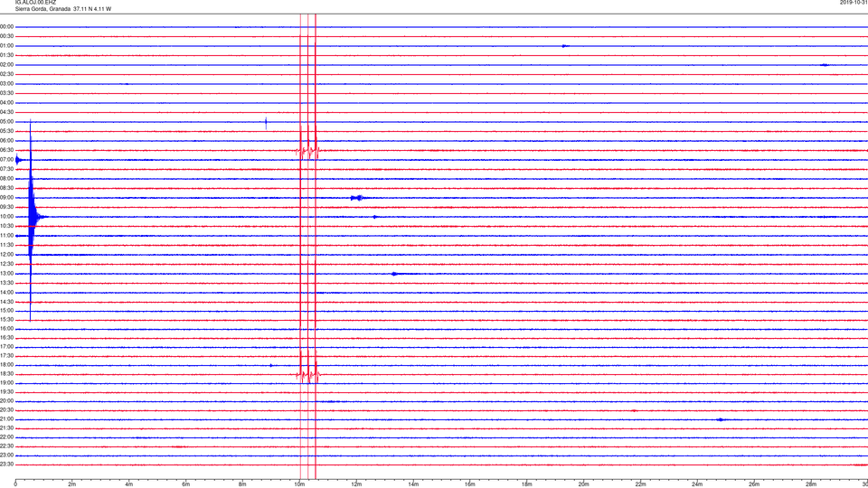The width and height of the screenshot is (868, 488).
Task: Select the 4m axis tick label
Action: (129, 484)
